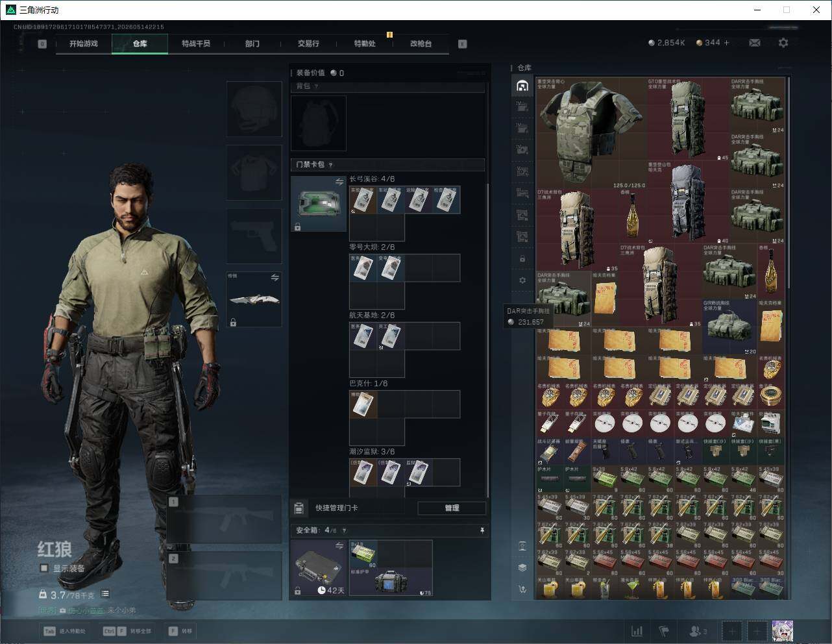Select the 巴克什 row keycard
This screenshot has width=832, height=644.
pos(363,404)
